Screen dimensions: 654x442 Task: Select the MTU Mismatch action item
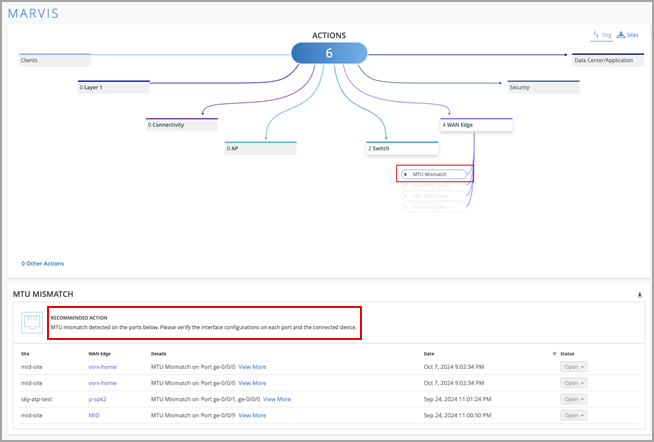(x=435, y=174)
